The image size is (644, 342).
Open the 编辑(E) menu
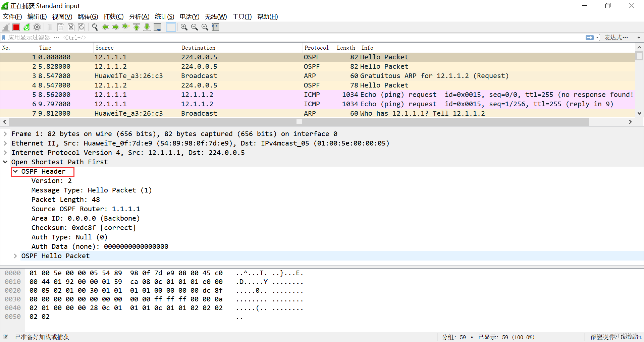point(37,17)
